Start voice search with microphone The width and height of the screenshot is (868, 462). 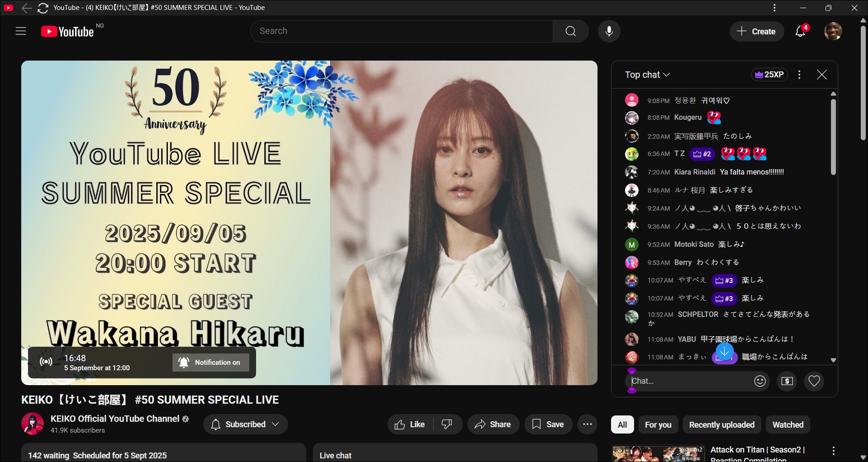(609, 31)
